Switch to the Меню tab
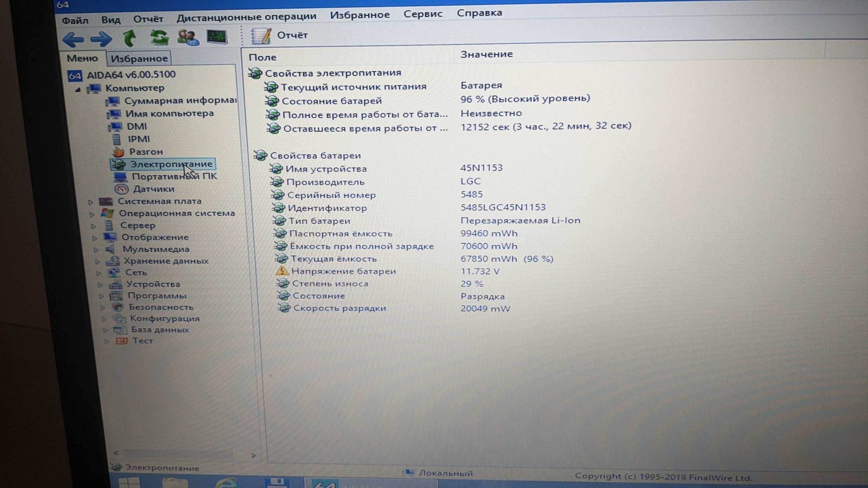 (82, 58)
